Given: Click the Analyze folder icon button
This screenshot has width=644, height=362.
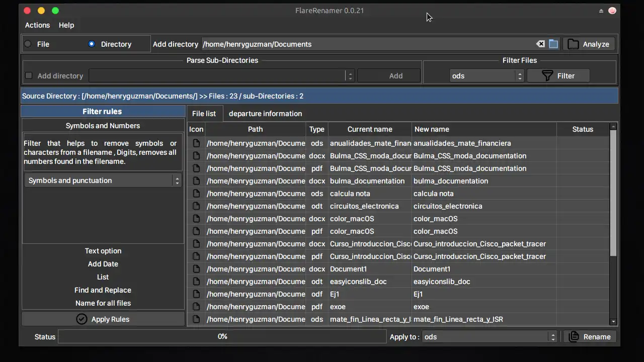Looking at the screenshot, I should coord(573,44).
